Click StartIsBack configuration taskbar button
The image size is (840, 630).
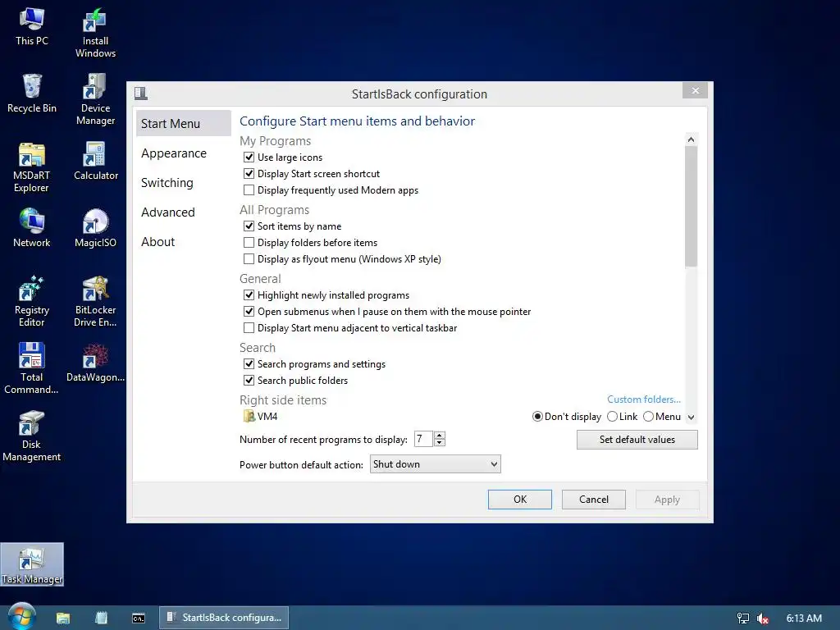(224, 618)
